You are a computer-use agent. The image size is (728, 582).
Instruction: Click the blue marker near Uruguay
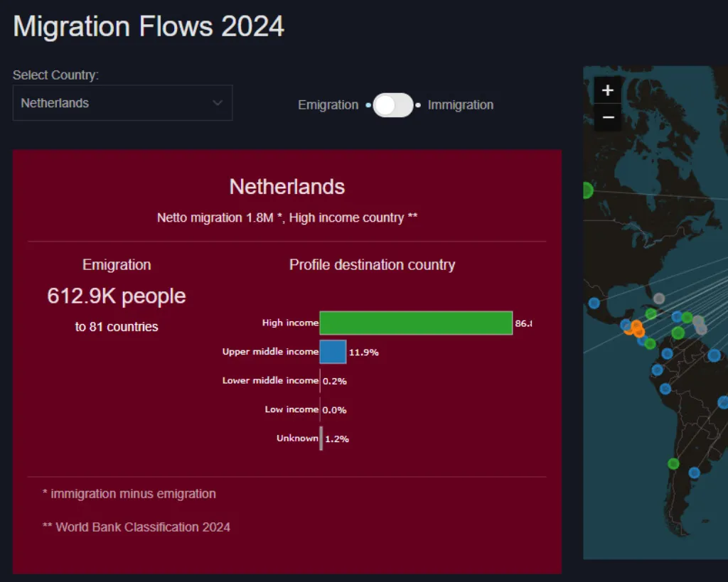click(694, 473)
